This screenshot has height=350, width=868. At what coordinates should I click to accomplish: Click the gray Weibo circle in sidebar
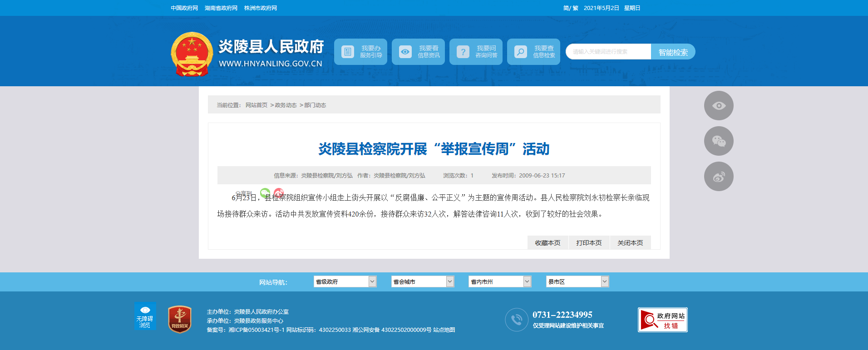(x=719, y=177)
